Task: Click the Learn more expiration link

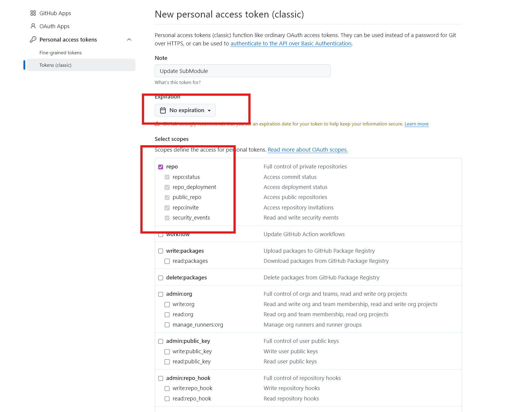Action: point(416,124)
